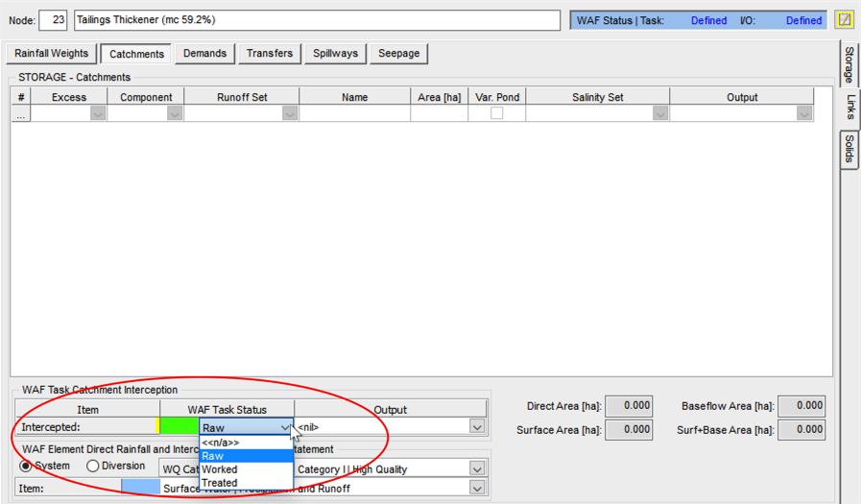Click the yellow edit icon beside WAF Status

coord(844,20)
